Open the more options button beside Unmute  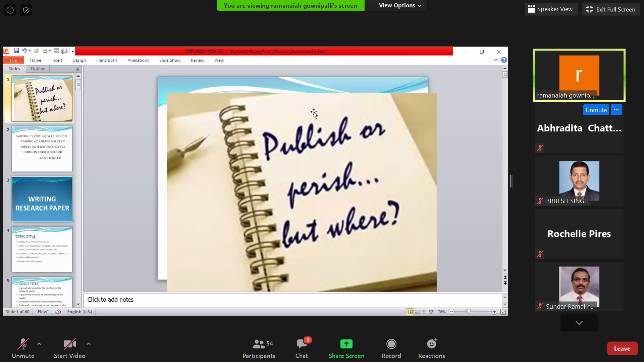click(616, 110)
